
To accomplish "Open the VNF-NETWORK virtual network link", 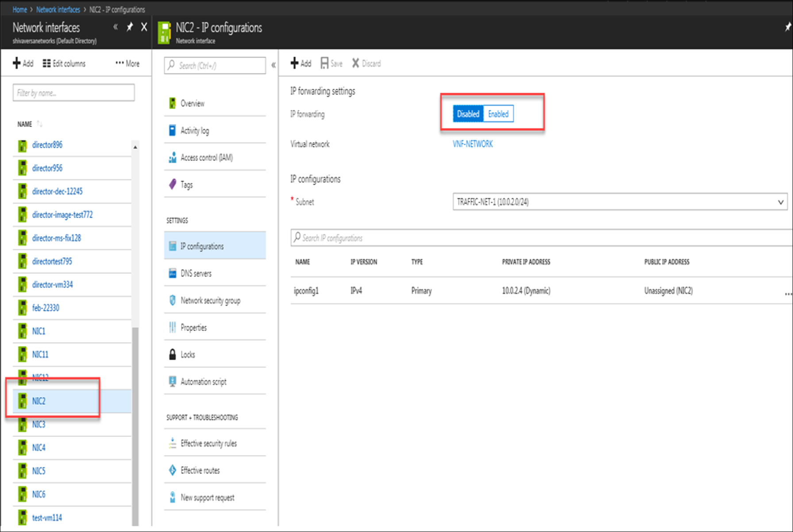I will (x=473, y=144).
